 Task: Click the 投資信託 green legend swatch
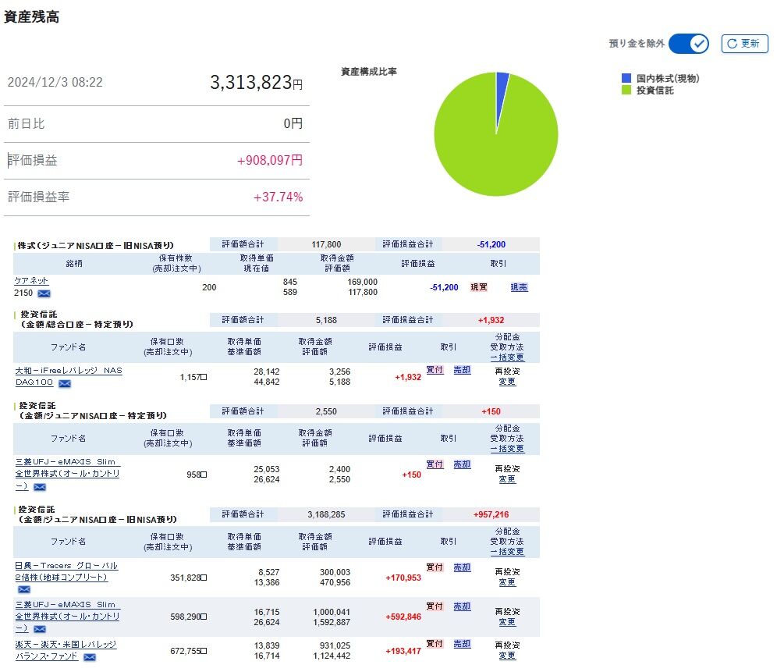[x=626, y=90]
